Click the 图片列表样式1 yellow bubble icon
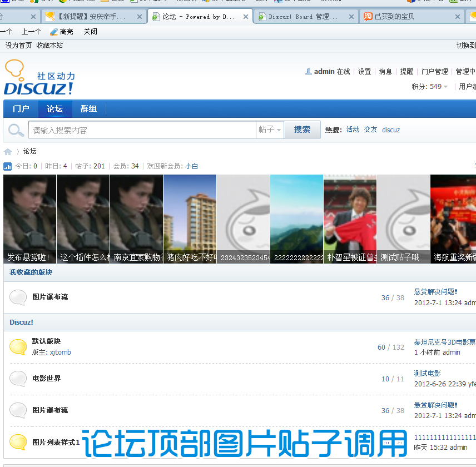Screen dimensions: 476x467 coord(18,442)
